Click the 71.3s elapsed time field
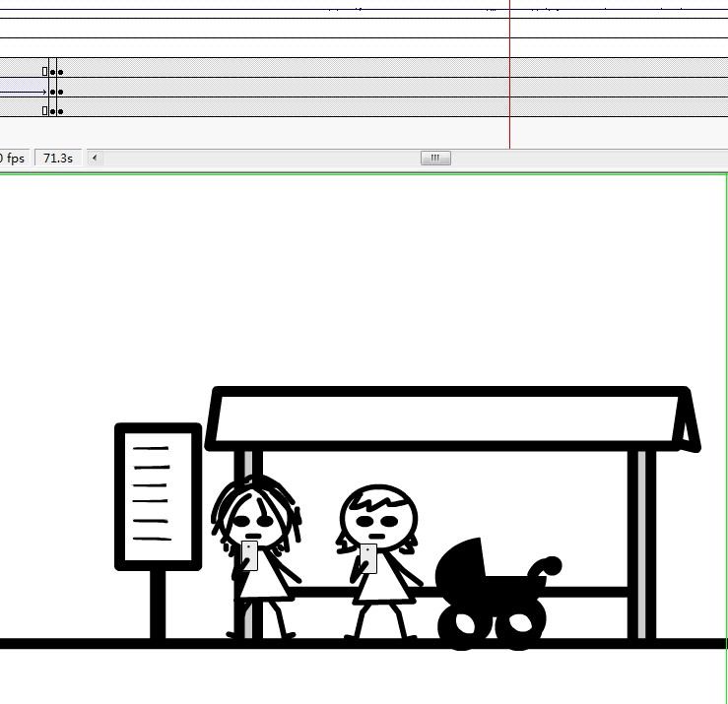The image size is (728, 704). click(x=58, y=159)
